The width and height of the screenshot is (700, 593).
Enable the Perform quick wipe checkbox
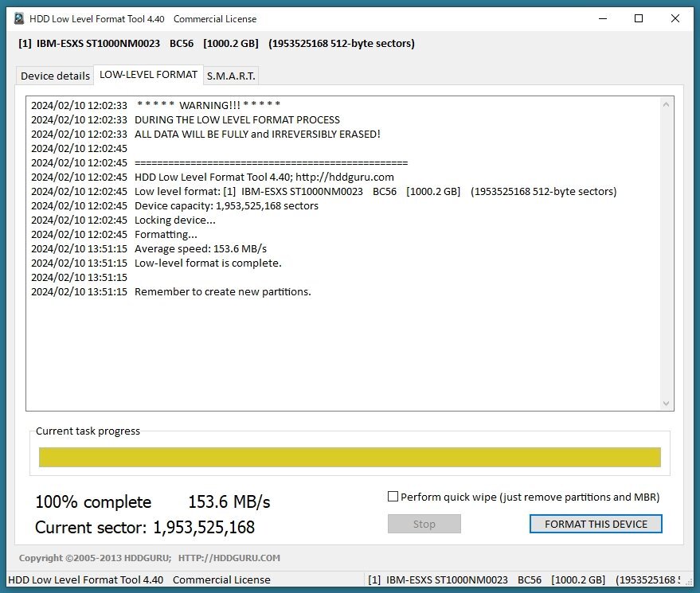click(393, 497)
